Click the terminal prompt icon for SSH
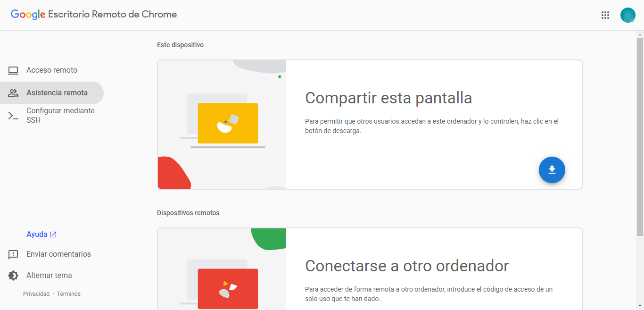644x310 pixels. point(13,116)
